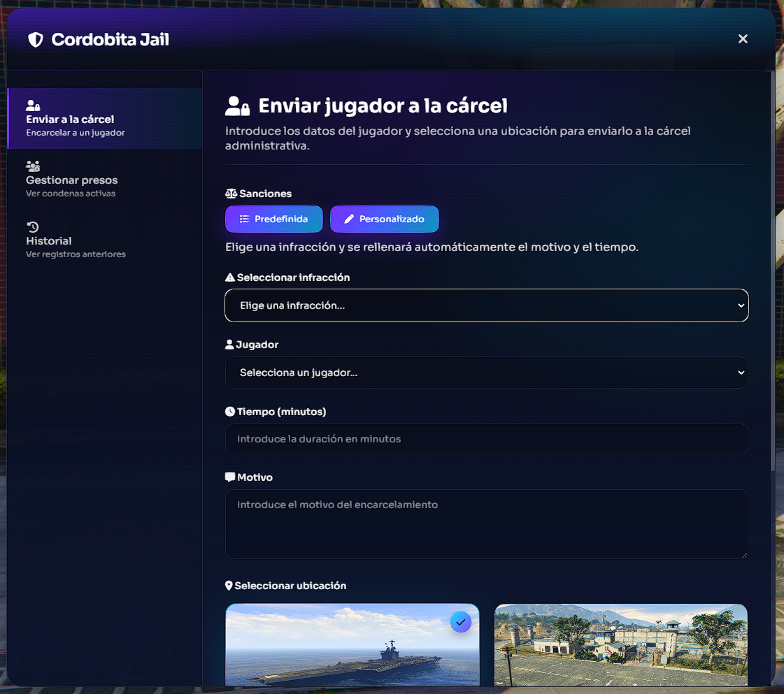Select the aircraft carrier location thumbnail

352,645
